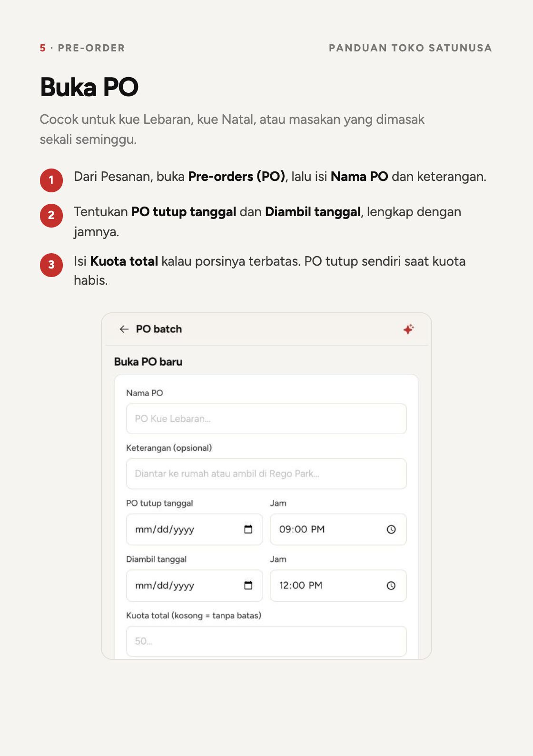This screenshot has width=533, height=756.
Task: Click the 'Nama PO' field label
Action: (145, 393)
